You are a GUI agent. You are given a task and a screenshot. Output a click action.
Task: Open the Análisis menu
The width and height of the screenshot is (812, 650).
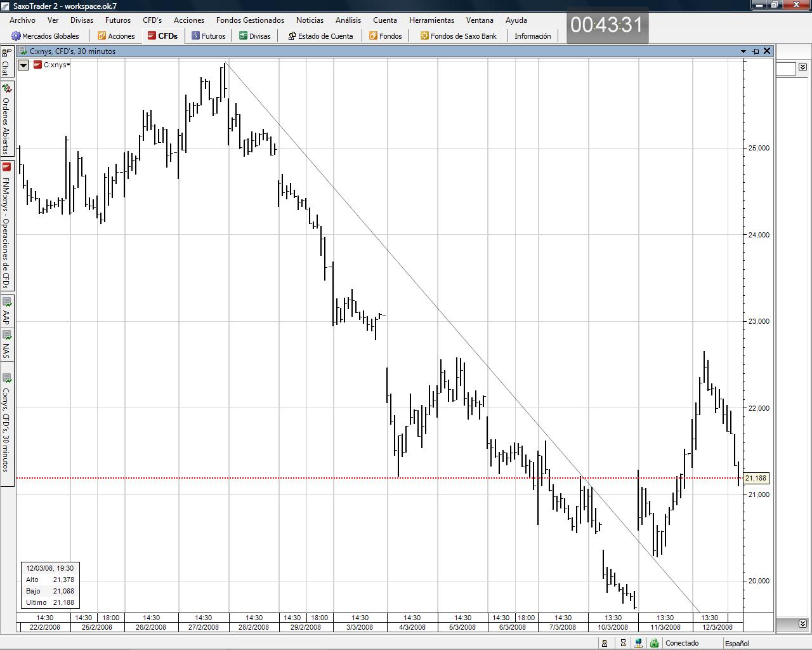[348, 20]
